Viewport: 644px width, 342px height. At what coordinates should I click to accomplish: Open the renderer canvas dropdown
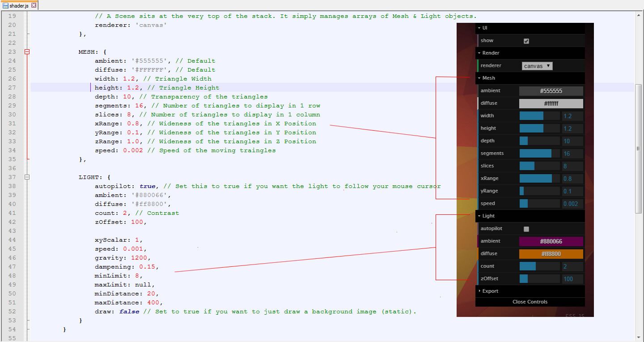click(537, 66)
